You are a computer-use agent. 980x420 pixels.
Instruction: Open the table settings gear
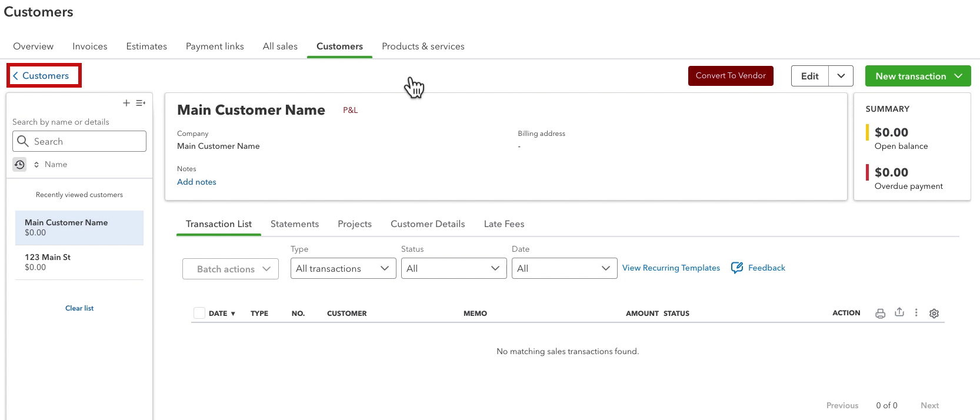[934, 314]
